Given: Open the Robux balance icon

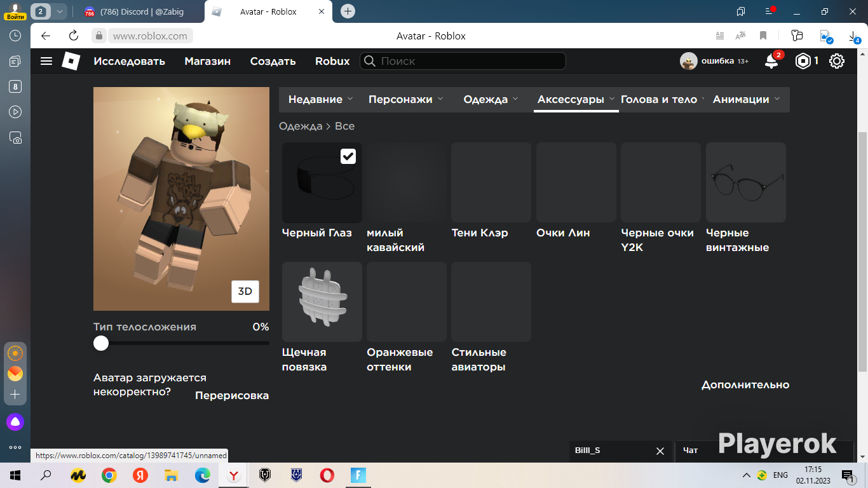Looking at the screenshot, I should point(804,61).
